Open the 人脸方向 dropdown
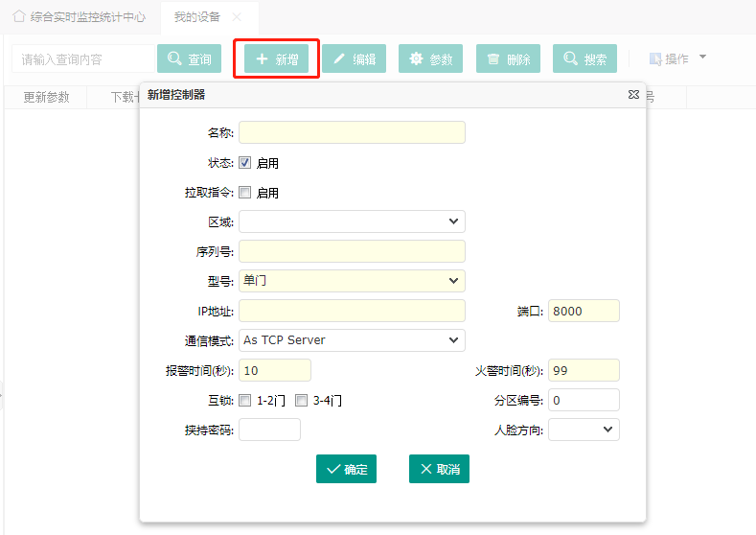Viewport: 756px width, 535px height. click(584, 430)
